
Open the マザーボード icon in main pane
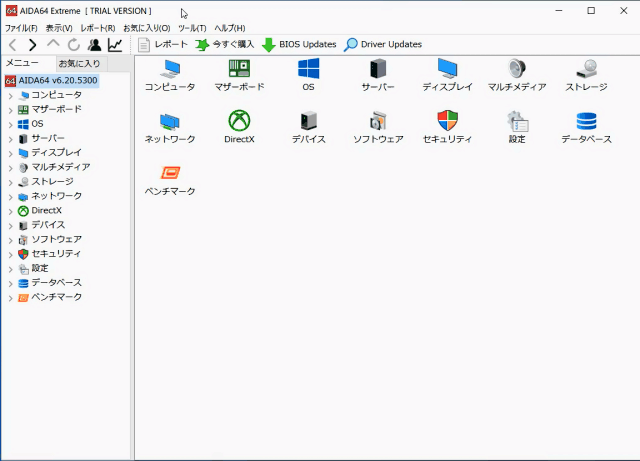pyautogui.click(x=239, y=69)
